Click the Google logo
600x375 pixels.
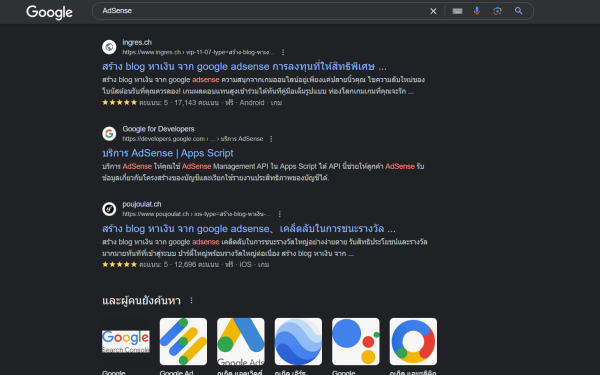pyautogui.click(x=49, y=12)
